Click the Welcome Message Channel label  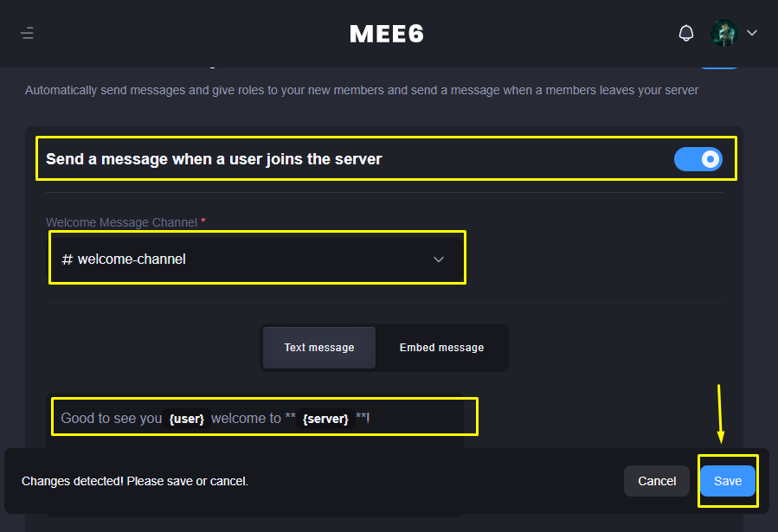pos(121,222)
